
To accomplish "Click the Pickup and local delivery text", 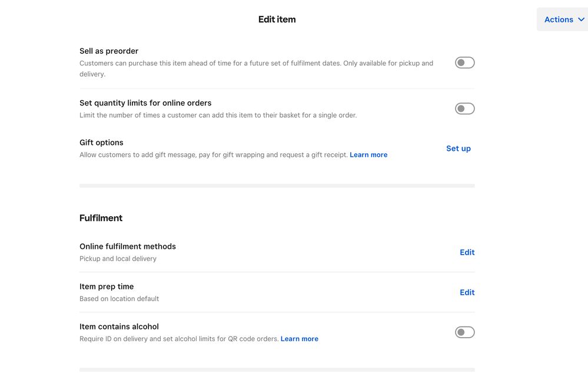I will pyautogui.click(x=118, y=259).
